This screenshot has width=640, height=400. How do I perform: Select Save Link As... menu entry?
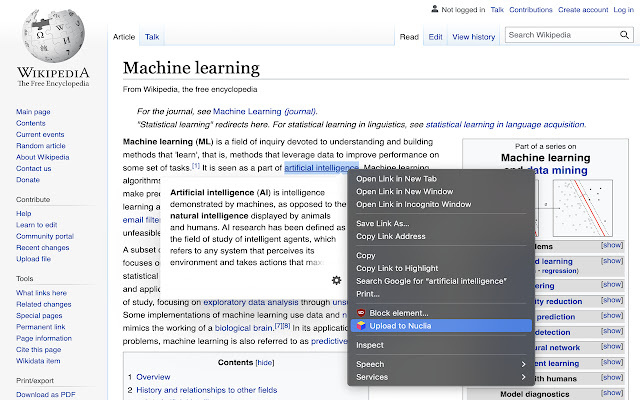441,223
